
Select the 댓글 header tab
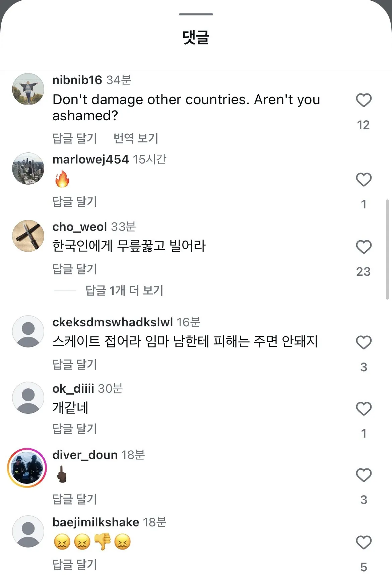coord(196,38)
